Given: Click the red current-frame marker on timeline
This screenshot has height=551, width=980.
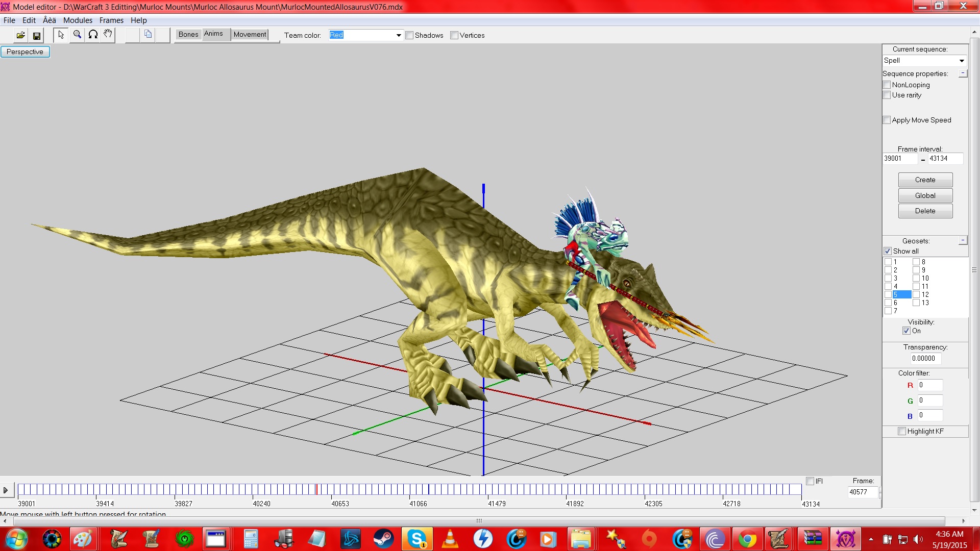Looking at the screenshot, I should click(316, 490).
